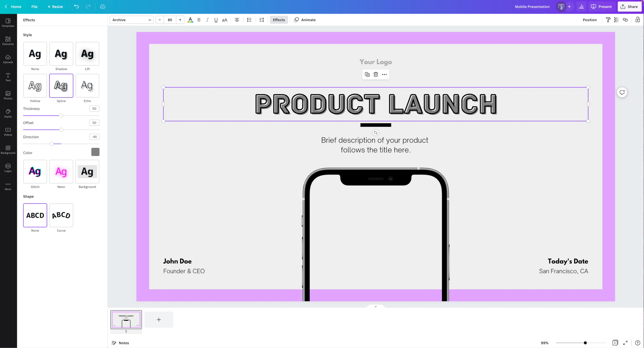Viewport: 644px width, 348px height.
Task: Switch to the Animate tab
Action: point(305,20)
